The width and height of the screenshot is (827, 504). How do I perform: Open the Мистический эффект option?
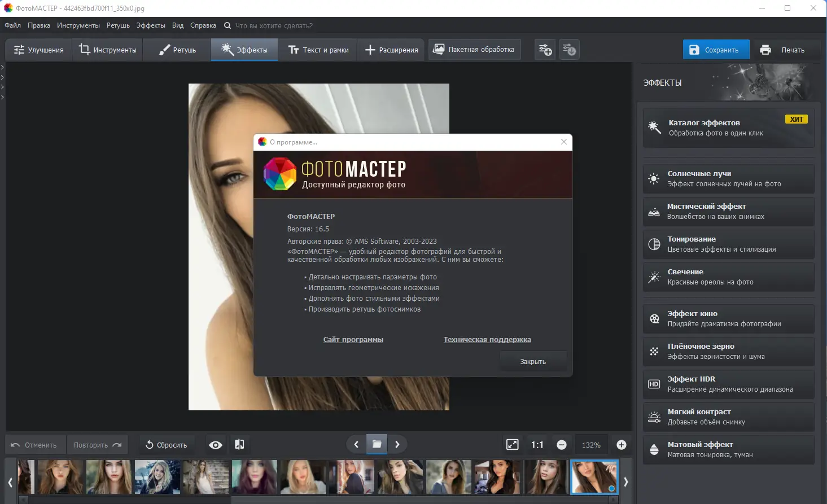click(x=728, y=212)
